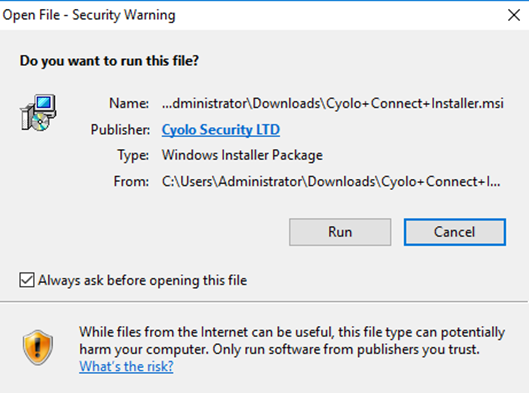This screenshot has width=529, height=393.
Task: Click the 'Always ask before opening this file' label
Action: (142, 281)
